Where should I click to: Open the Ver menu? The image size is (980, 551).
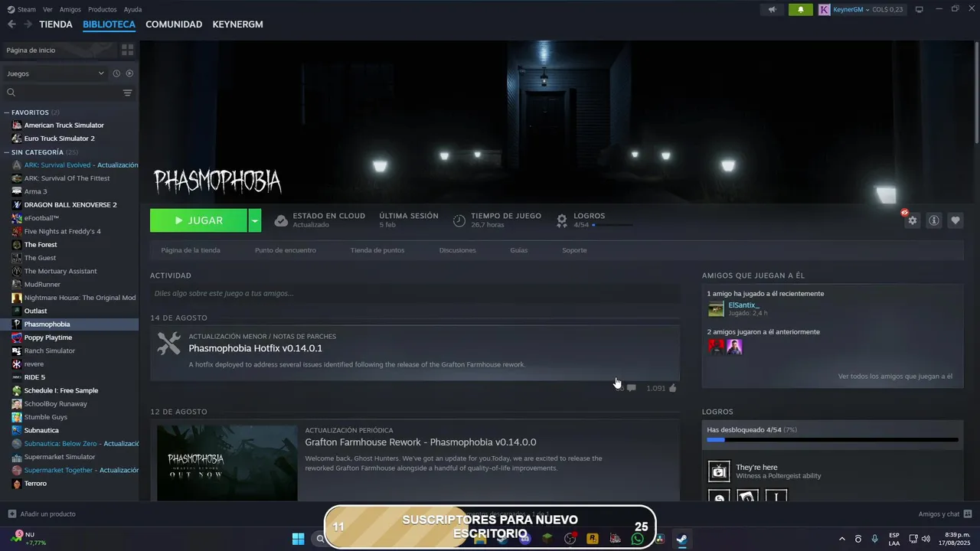coord(47,9)
